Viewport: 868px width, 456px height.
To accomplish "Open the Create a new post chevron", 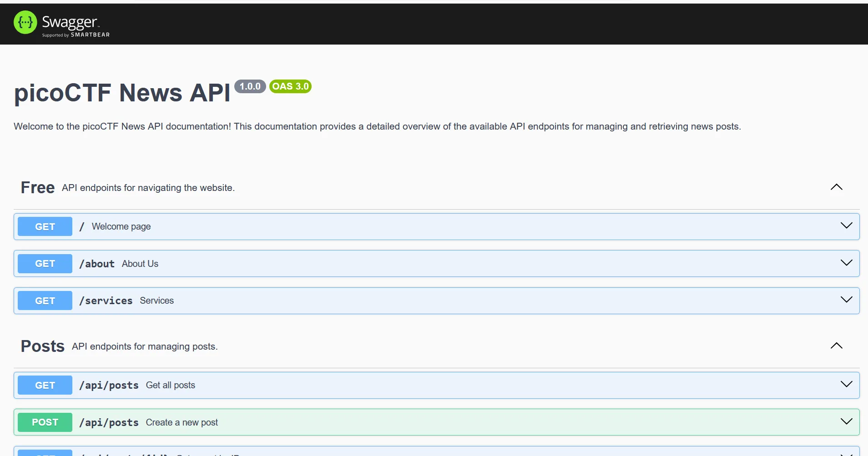I will [x=846, y=422].
